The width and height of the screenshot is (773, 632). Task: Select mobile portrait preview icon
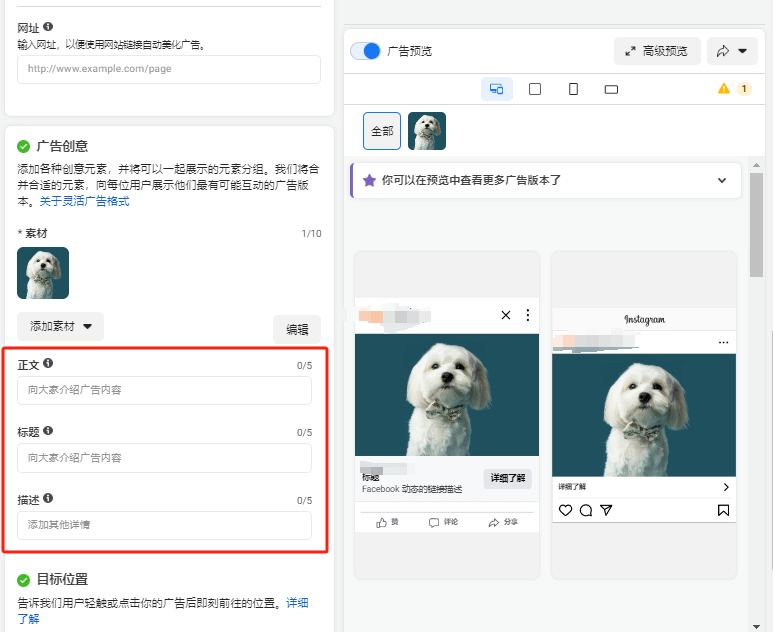[573, 89]
